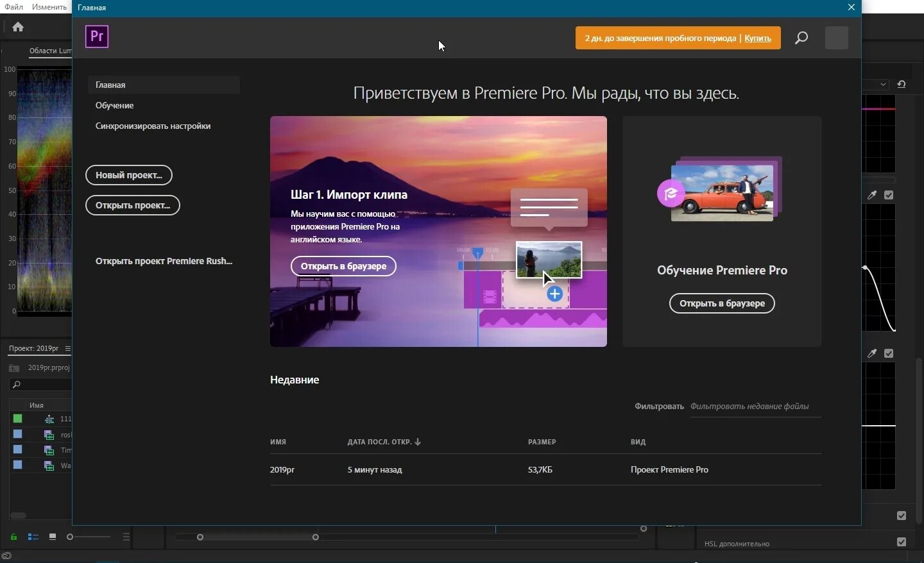This screenshot has height=563, width=924.
Task: Click the search icon in Project panel
Action: (17, 384)
